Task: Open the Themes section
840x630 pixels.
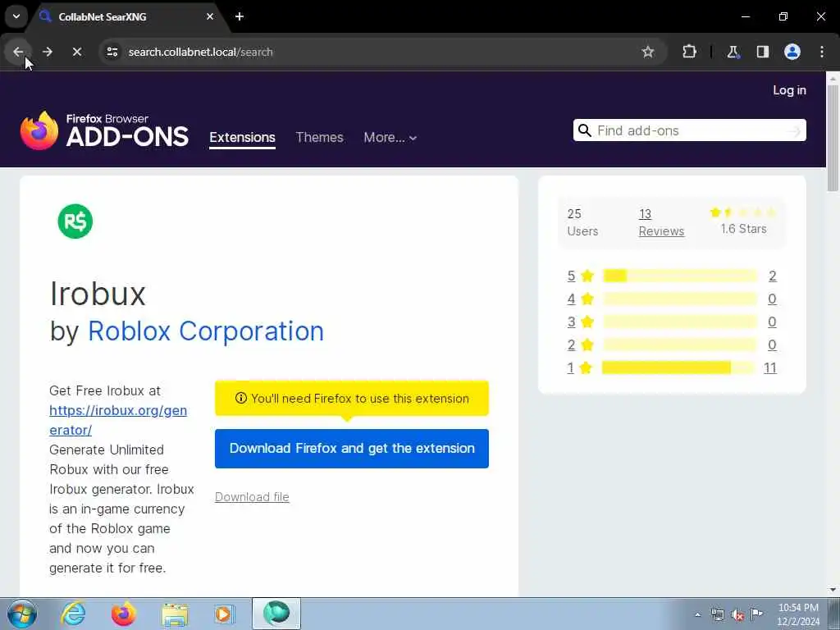Action: pos(319,138)
